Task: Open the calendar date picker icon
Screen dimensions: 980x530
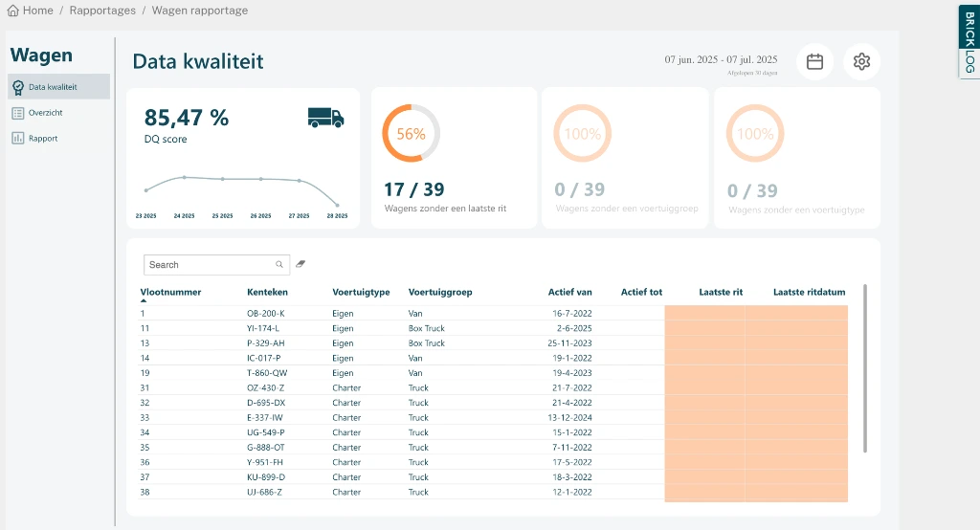Action: coord(814,61)
